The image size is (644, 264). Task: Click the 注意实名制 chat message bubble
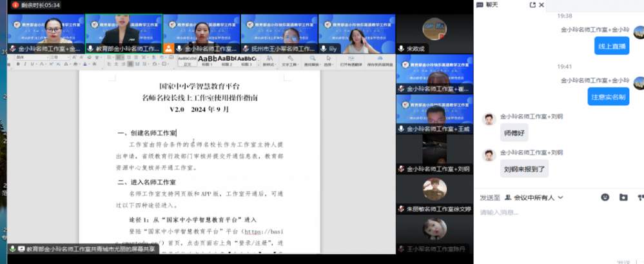click(x=608, y=97)
